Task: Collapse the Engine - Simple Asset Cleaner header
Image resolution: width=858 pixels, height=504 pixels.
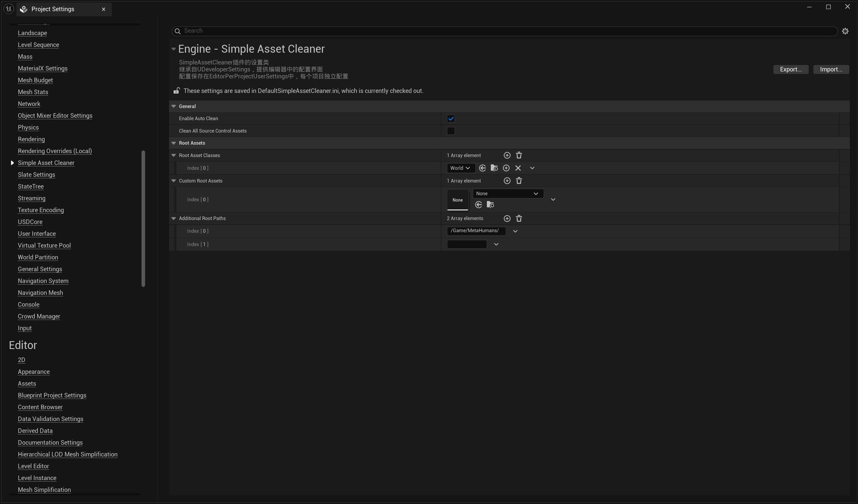Action: tap(173, 49)
